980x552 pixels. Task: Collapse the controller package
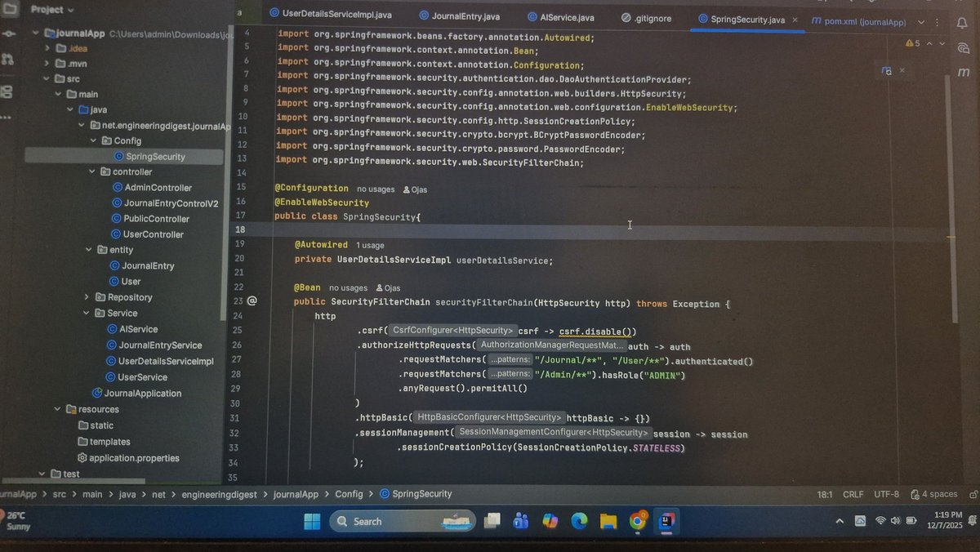92,171
